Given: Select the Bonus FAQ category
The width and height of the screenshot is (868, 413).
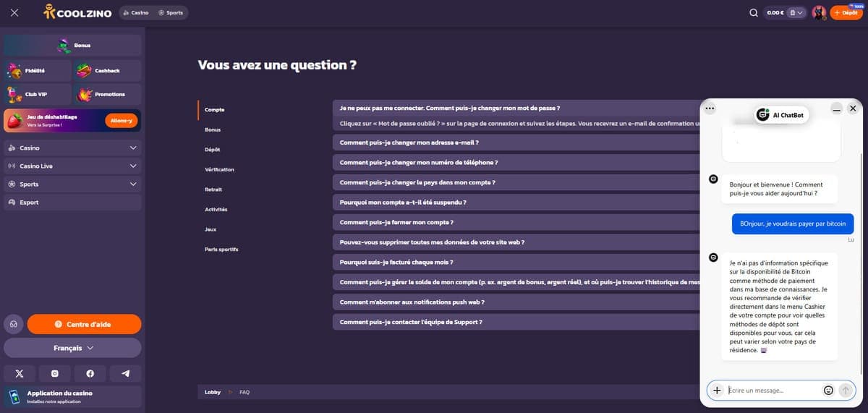Looking at the screenshot, I should (x=213, y=129).
